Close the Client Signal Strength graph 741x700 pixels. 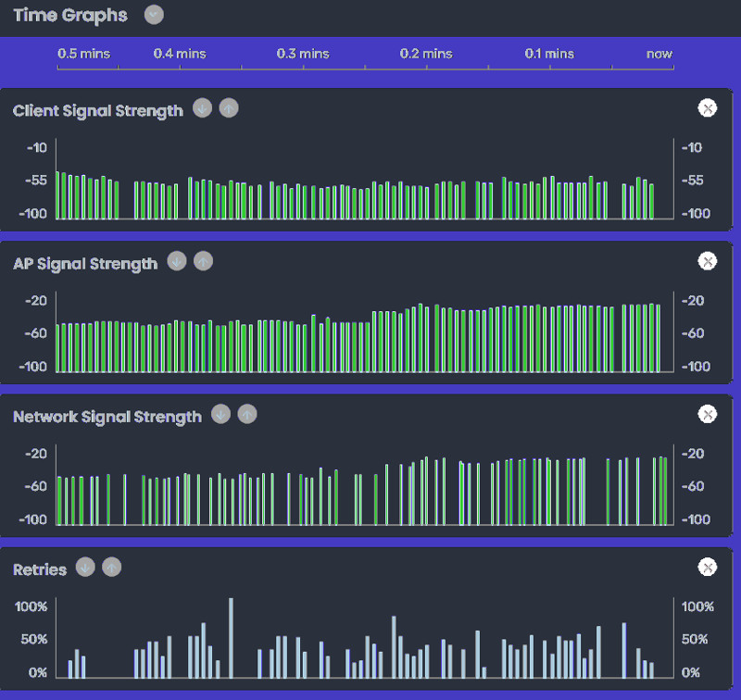(x=708, y=108)
